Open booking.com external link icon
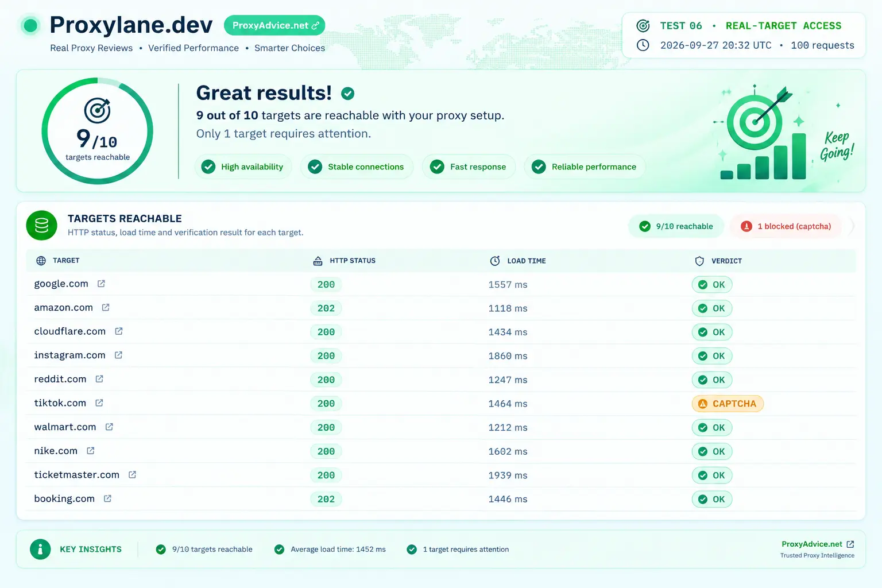The height and width of the screenshot is (588, 882). tap(107, 498)
